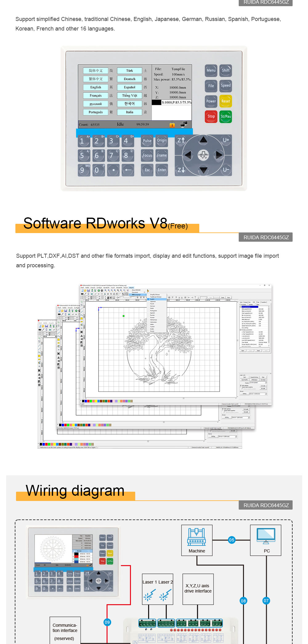Select the Speed key on the large controller

(226, 86)
